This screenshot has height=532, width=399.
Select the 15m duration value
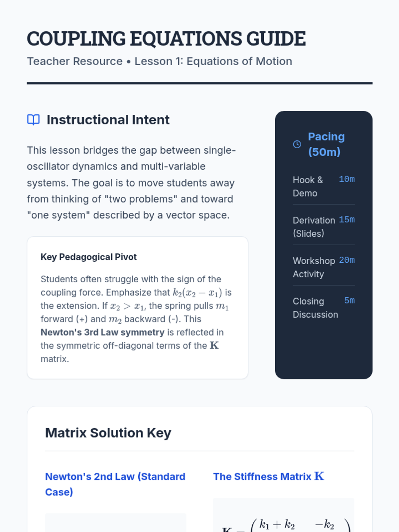coord(346,220)
